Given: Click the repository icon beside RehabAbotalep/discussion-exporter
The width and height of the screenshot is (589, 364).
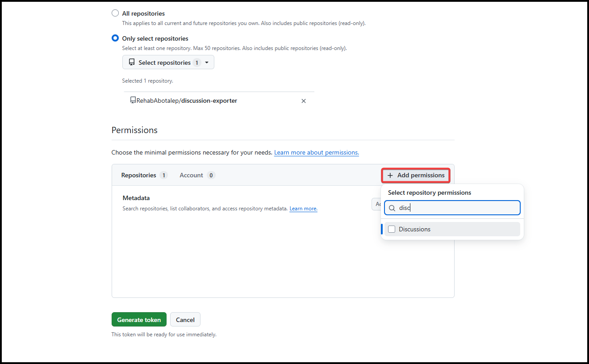Looking at the screenshot, I should click(133, 100).
